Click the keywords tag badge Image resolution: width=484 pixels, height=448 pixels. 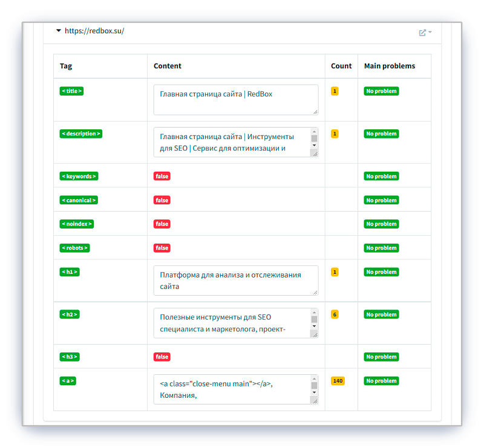click(79, 177)
